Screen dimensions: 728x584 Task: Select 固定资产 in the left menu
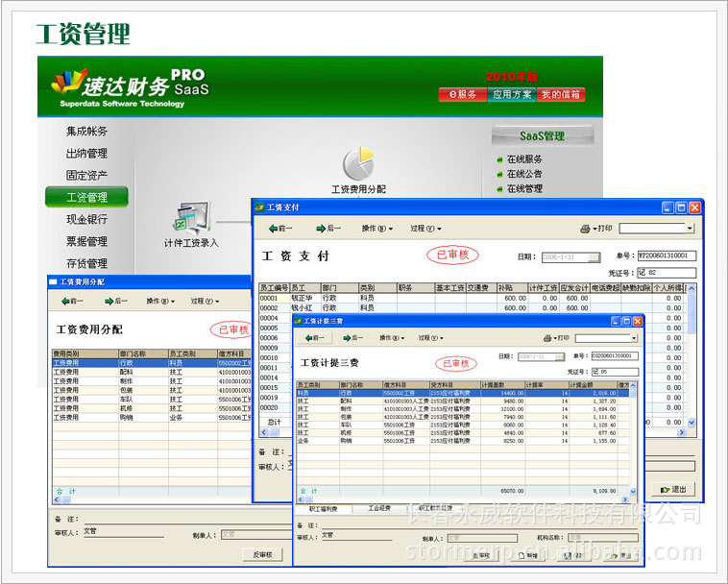tap(86, 175)
